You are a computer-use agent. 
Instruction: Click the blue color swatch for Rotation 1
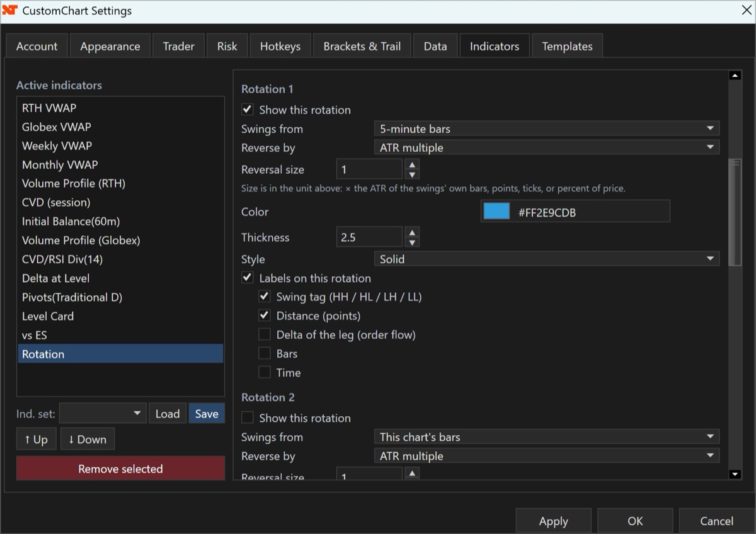pyautogui.click(x=496, y=212)
